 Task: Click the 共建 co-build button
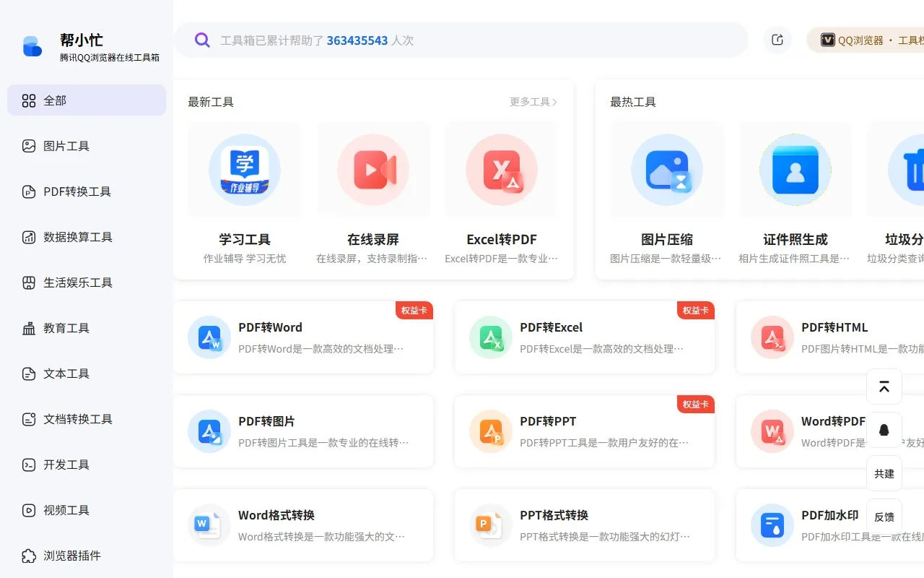pos(884,473)
